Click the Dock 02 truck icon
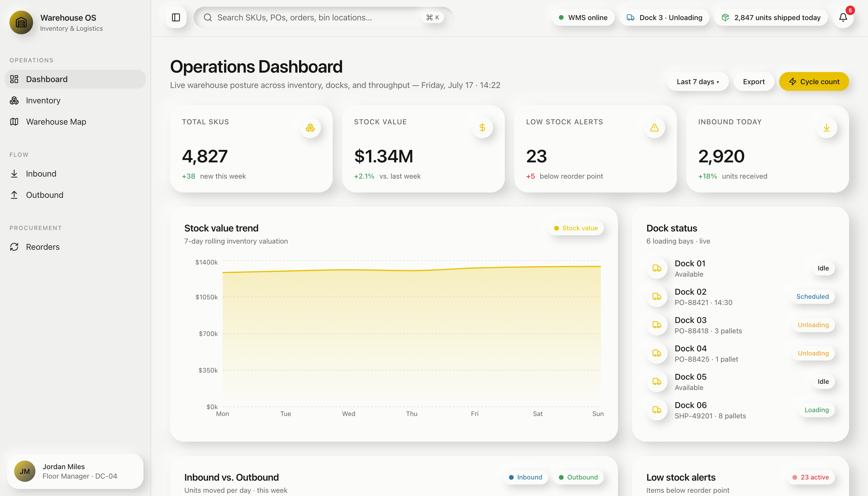The image size is (868, 496). point(657,297)
